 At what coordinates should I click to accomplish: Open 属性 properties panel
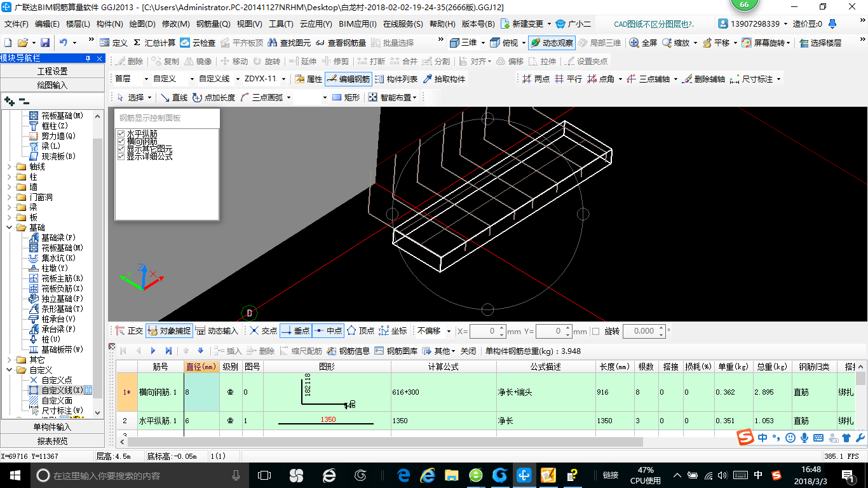(309, 79)
